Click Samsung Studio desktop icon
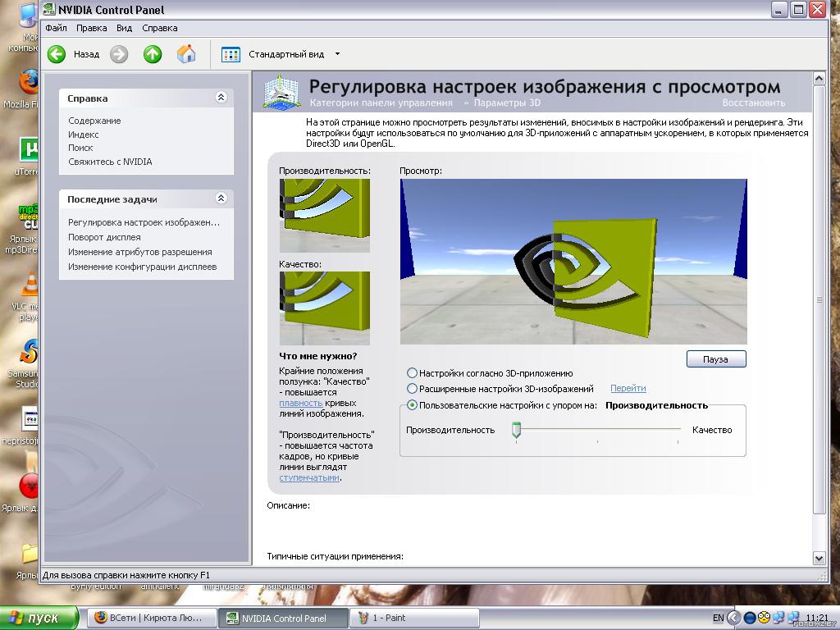Image resolution: width=840 pixels, height=630 pixels. [29, 351]
